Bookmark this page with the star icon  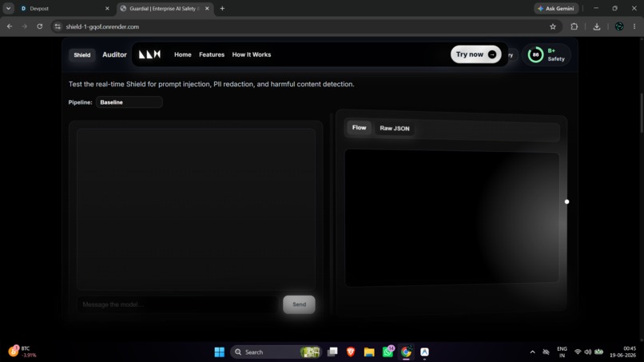(x=553, y=26)
